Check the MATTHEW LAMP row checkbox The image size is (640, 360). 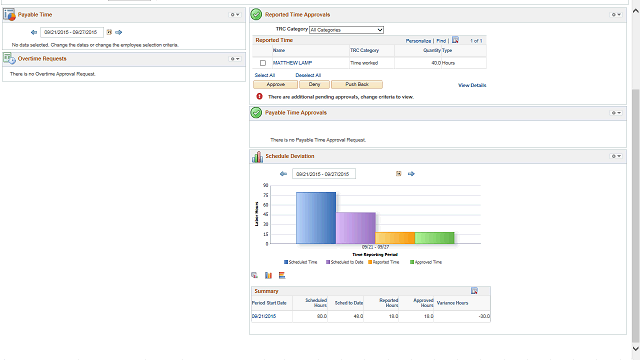(x=263, y=63)
